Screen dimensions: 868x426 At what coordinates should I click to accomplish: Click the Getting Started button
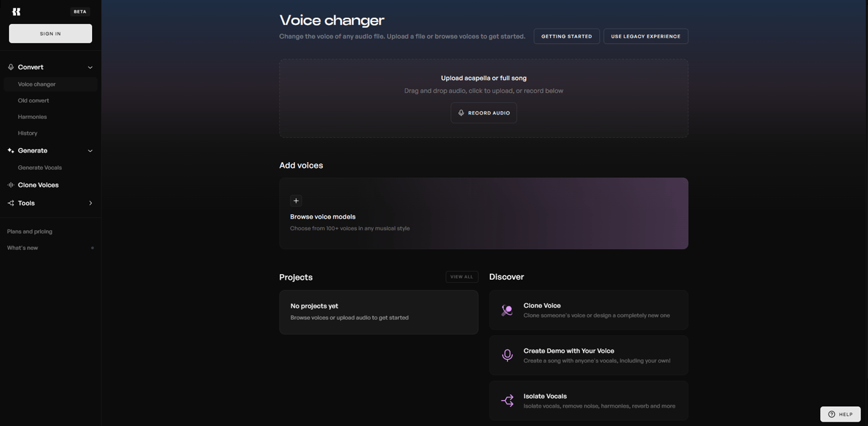(566, 36)
